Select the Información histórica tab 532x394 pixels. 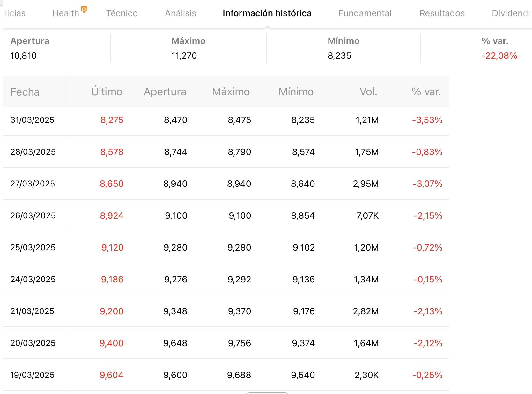(x=267, y=13)
